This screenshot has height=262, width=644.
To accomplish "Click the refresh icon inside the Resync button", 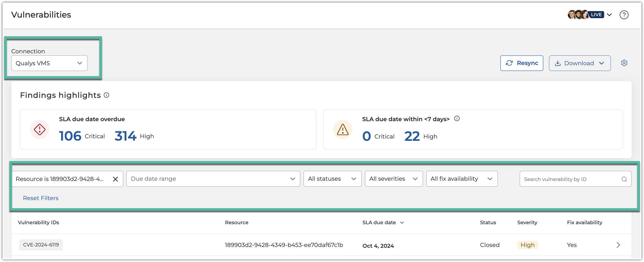I will pos(510,63).
